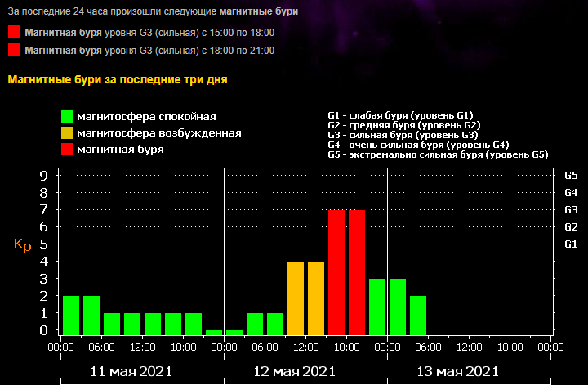588x385 pixels.
Task: Click the red 'магнитная буря' legend swatch
Action: click(x=67, y=149)
